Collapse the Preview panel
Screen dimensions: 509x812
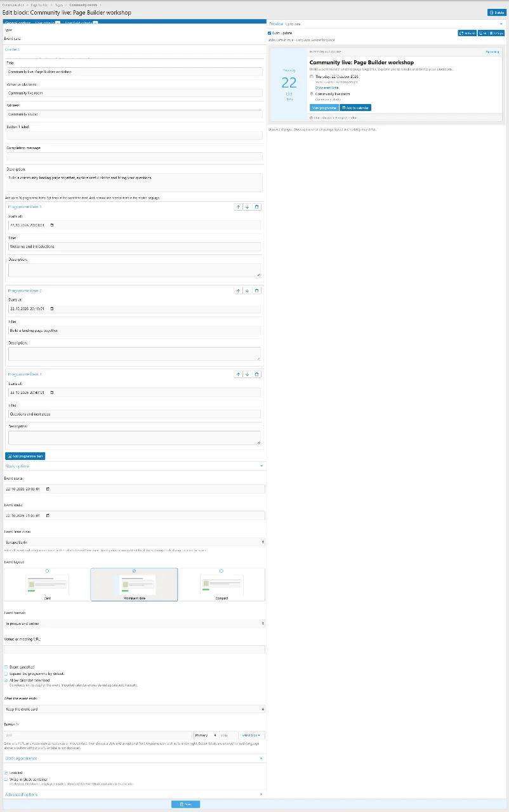pos(502,23)
